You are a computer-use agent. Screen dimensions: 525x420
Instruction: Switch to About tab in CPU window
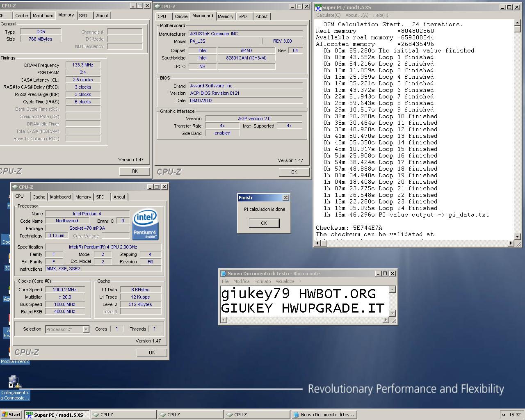[119, 197]
